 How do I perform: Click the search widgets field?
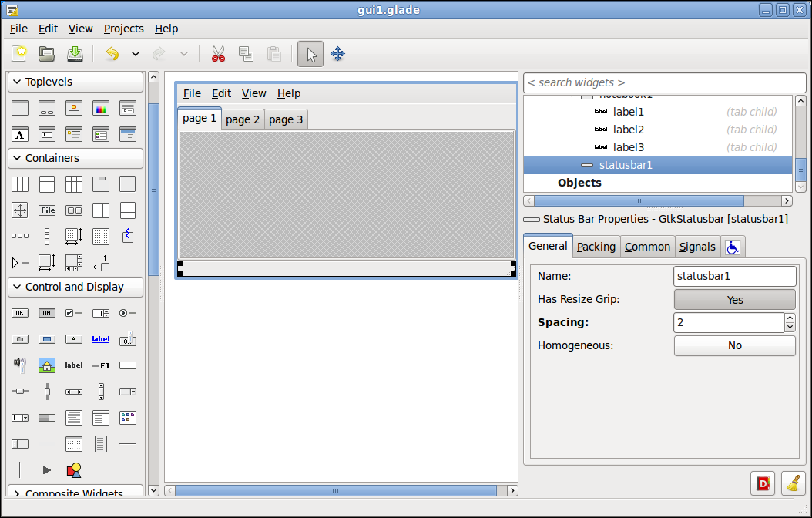coord(664,83)
